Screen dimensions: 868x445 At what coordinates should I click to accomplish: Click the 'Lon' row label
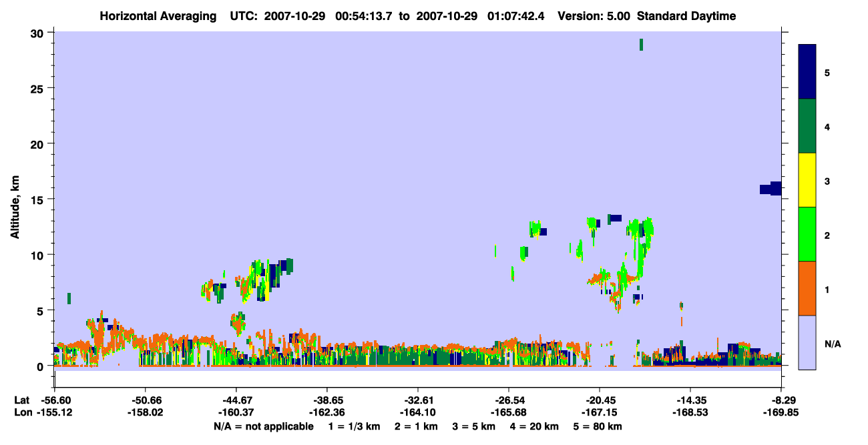(23, 413)
